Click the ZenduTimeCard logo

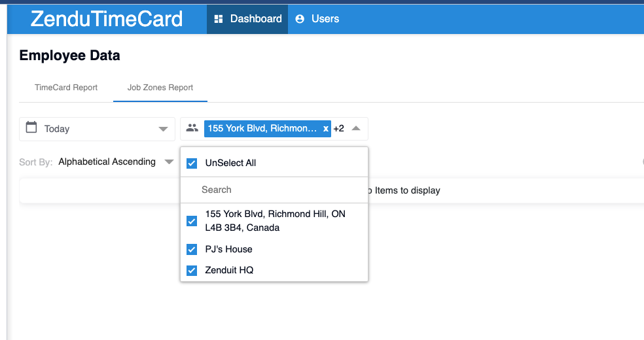point(107,19)
